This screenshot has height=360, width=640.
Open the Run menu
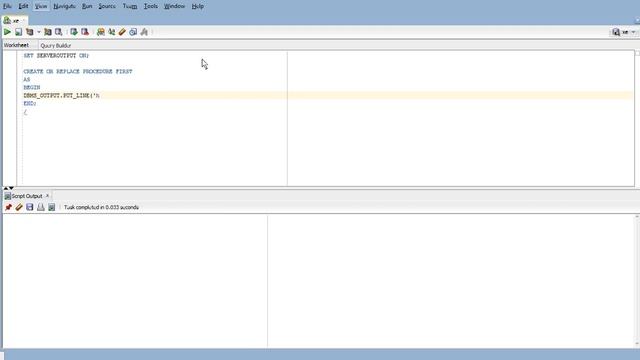pos(87,6)
